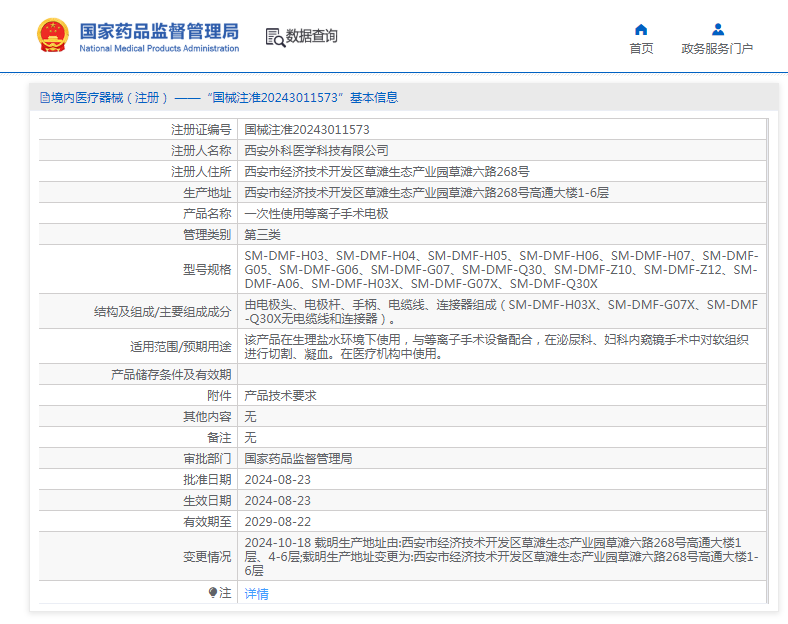Click the 政务服务门户 person icon
This screenshot has height=624, width=788.
tap(717, 29)
